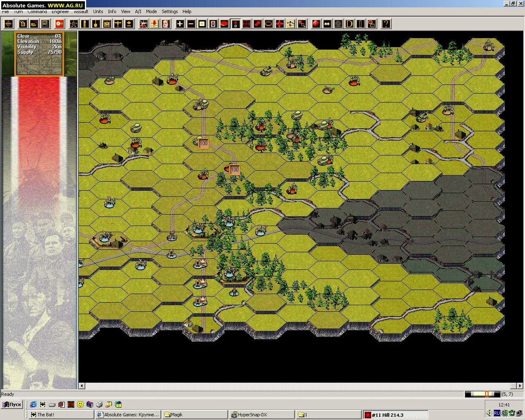Open the A/I menu
The image size is (525, 420).
(138, 11)
